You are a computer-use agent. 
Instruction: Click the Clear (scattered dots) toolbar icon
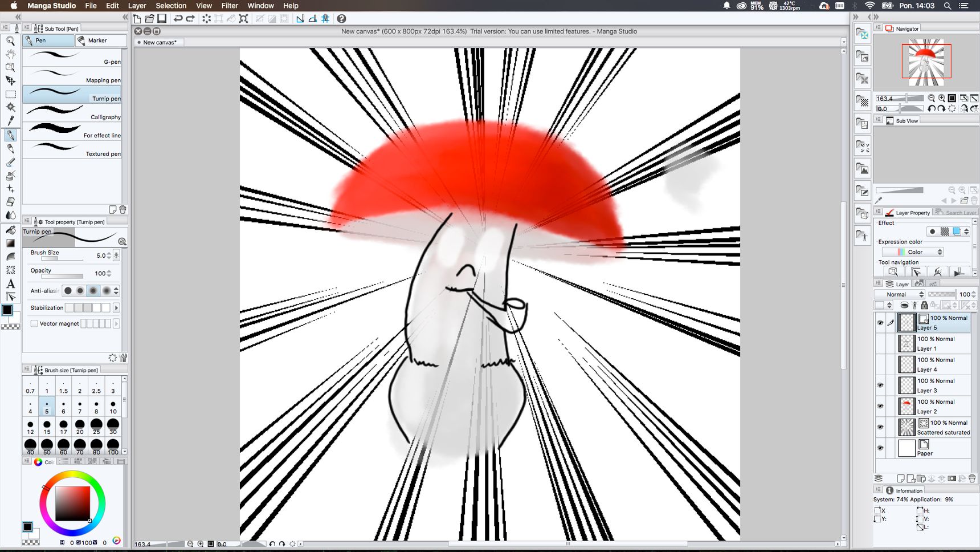206,19
